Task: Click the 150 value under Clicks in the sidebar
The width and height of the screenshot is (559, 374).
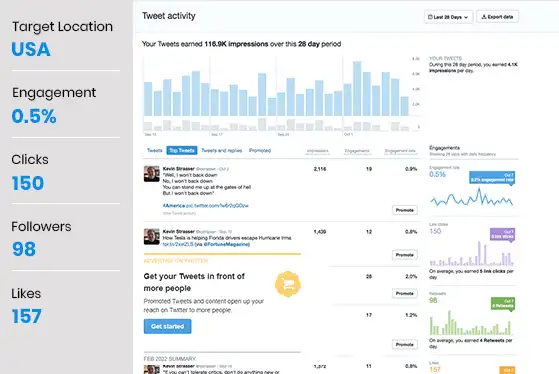Action: (28, 183)
